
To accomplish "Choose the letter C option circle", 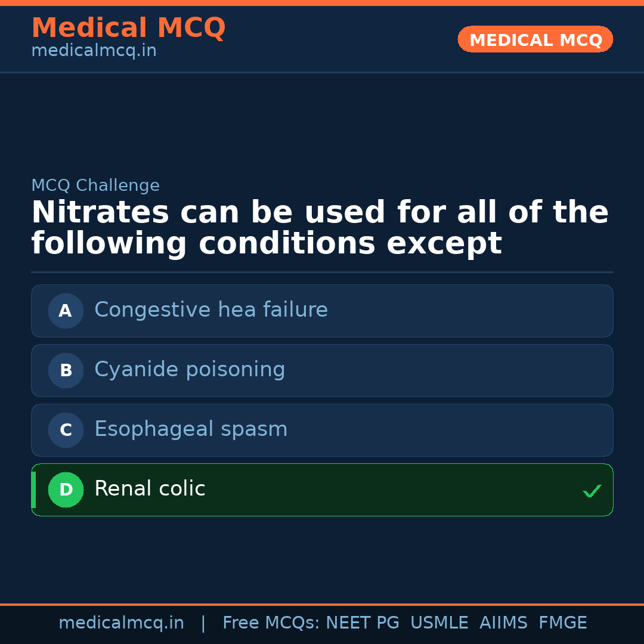I will (x=66, y=430).
